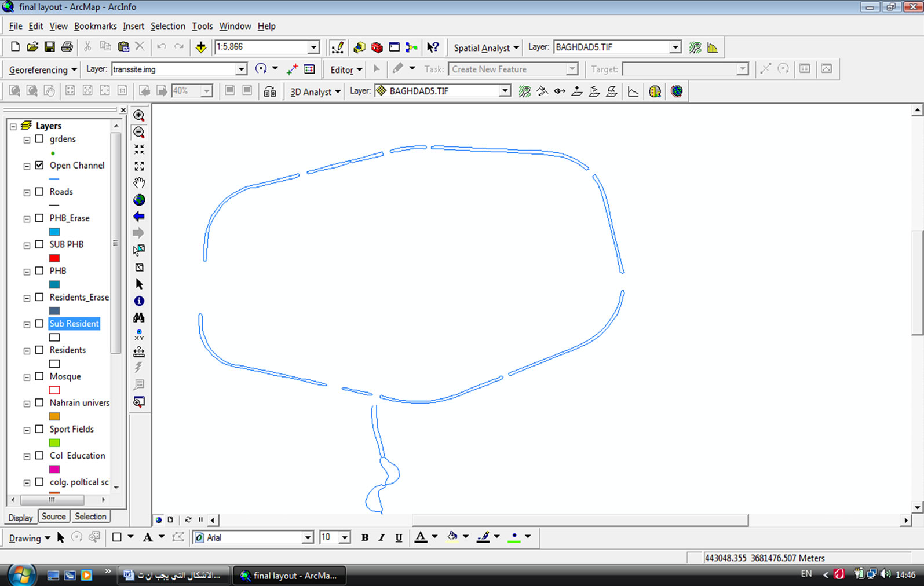Switch to the Selection tab
924x586 pixels.
pos(90,517)
